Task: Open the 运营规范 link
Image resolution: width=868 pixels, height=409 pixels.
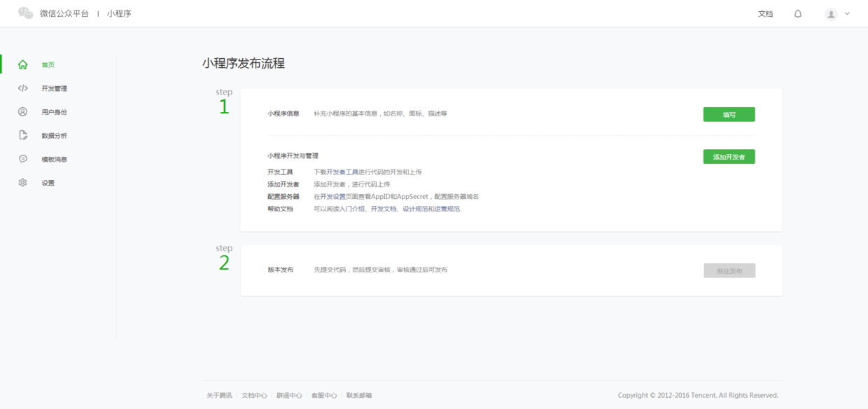Action: pos(447,209)
